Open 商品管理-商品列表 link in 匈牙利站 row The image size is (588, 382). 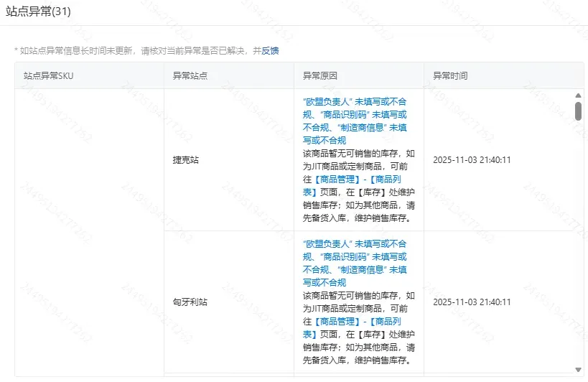tap(352, 327)
